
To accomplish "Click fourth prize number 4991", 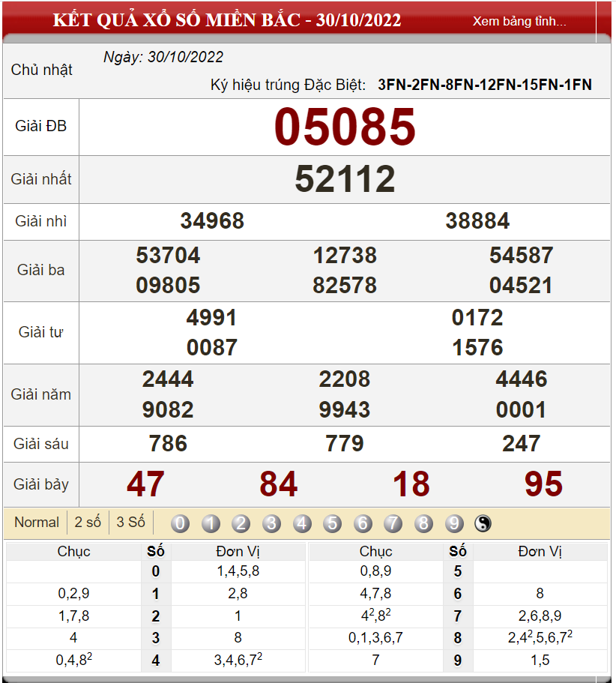I will [211, 318].
